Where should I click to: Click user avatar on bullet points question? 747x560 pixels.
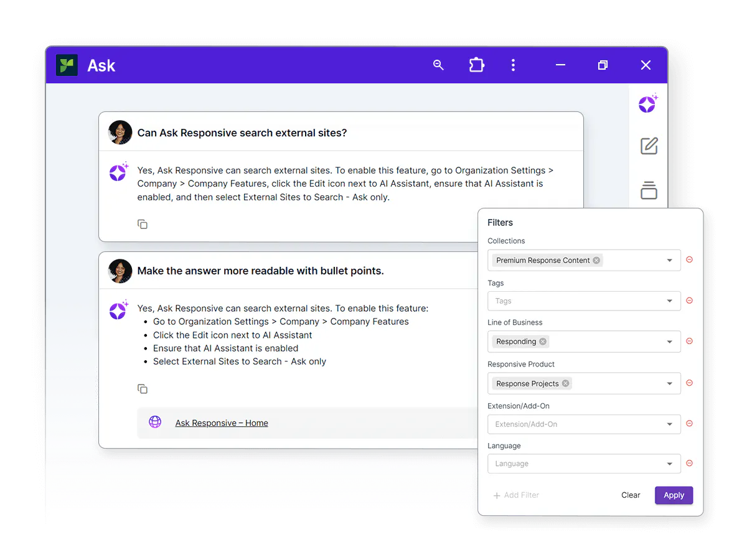(x=120, y=271)
